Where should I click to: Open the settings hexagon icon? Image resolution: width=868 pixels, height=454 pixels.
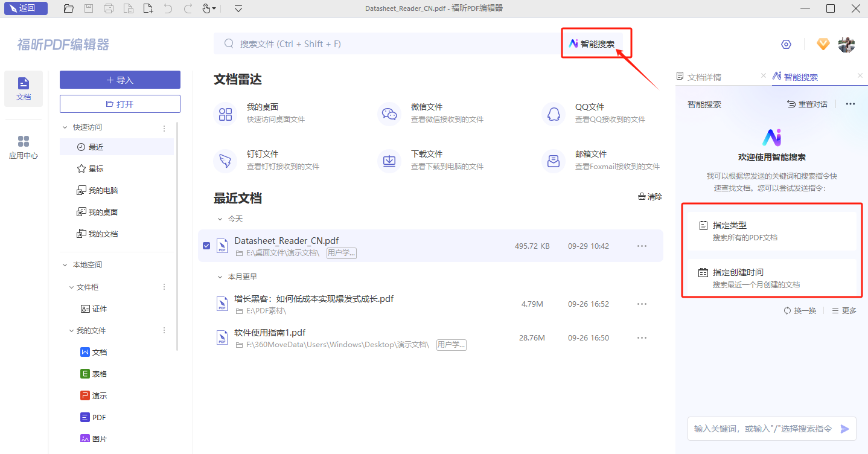pyautogui.click(x=786, y=44)
